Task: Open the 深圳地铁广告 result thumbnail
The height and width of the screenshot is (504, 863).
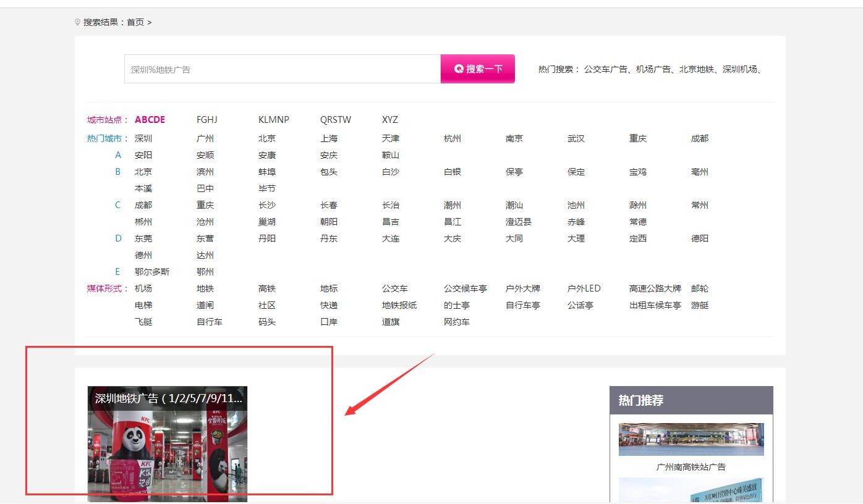Action: point(168,444)
